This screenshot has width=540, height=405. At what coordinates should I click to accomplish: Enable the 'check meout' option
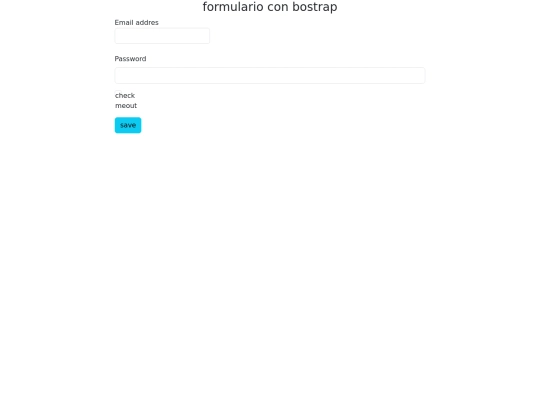(118, 94)
